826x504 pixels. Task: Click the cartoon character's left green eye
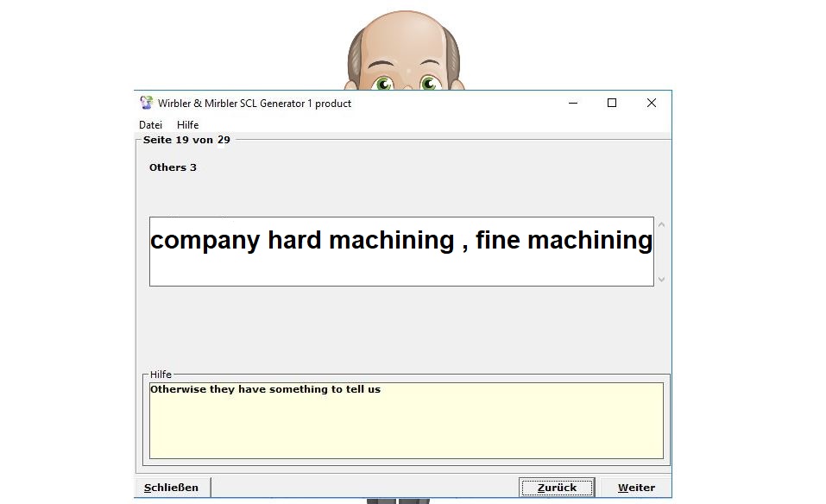click(383, 83)
